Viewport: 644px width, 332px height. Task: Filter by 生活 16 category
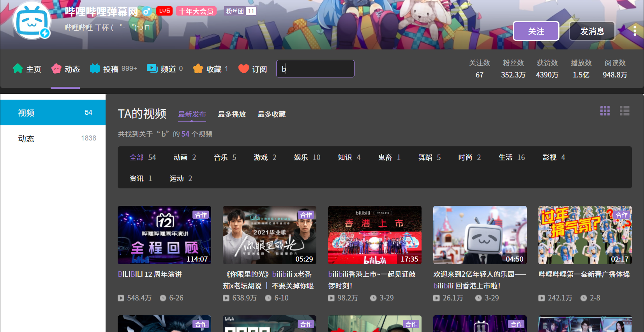click(x=512, y=157)
